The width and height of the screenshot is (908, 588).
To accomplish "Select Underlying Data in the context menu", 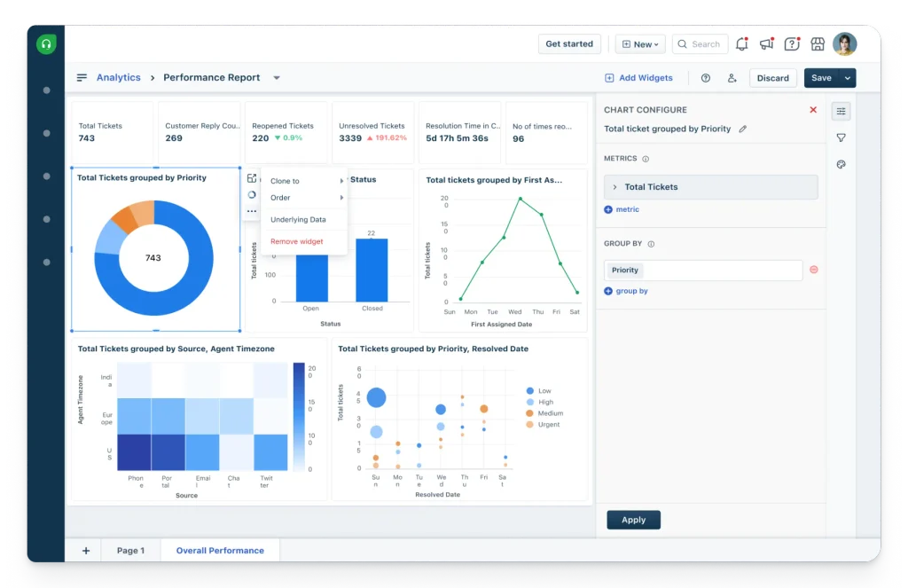I will (x=298, y=220).
